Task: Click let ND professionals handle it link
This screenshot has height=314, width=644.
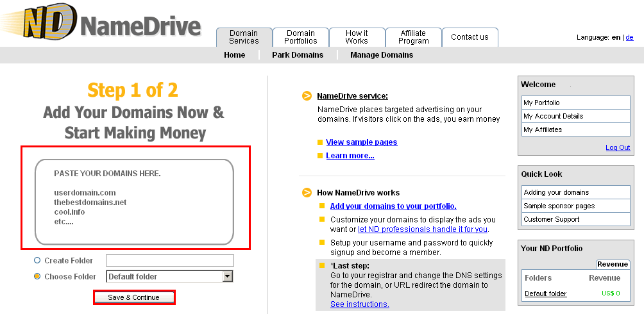Action: [423, 229]
